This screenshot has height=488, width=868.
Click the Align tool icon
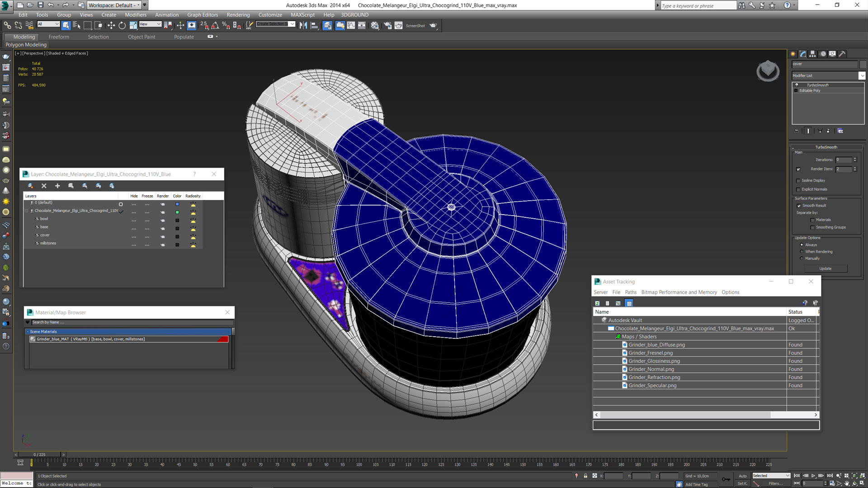(x=314, y=25)
